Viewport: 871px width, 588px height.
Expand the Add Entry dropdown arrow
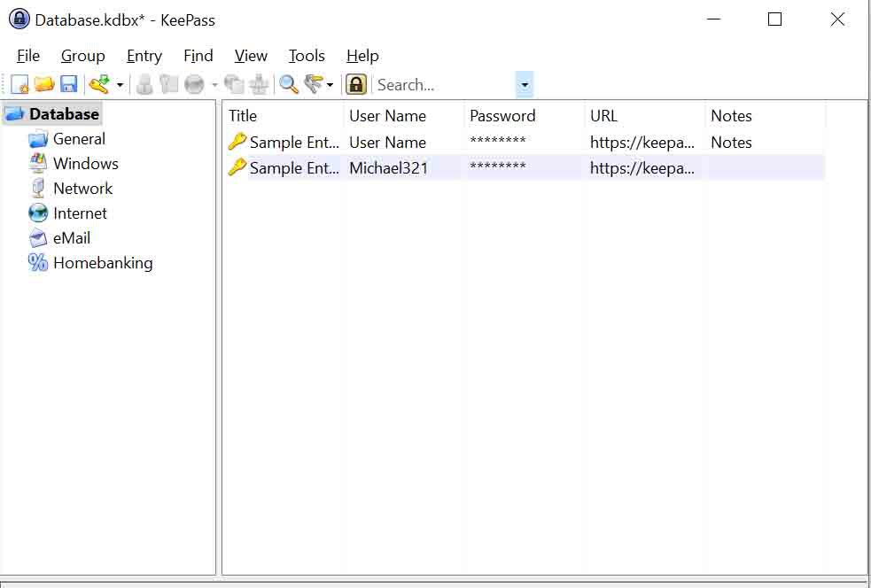pyautogui.click(x=120, y=85)
